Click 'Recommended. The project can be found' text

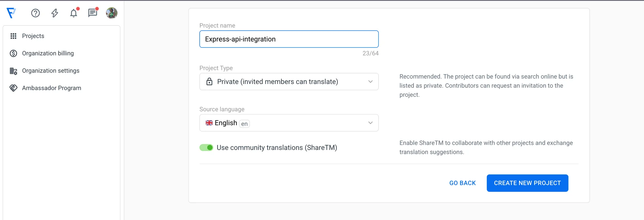tap(486, 85)
